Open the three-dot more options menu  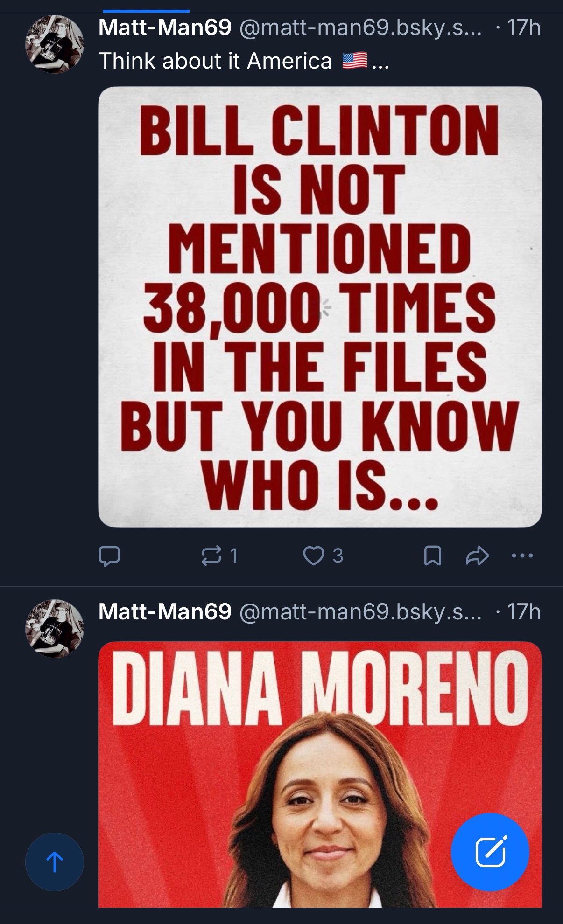[x=522, y=556]
